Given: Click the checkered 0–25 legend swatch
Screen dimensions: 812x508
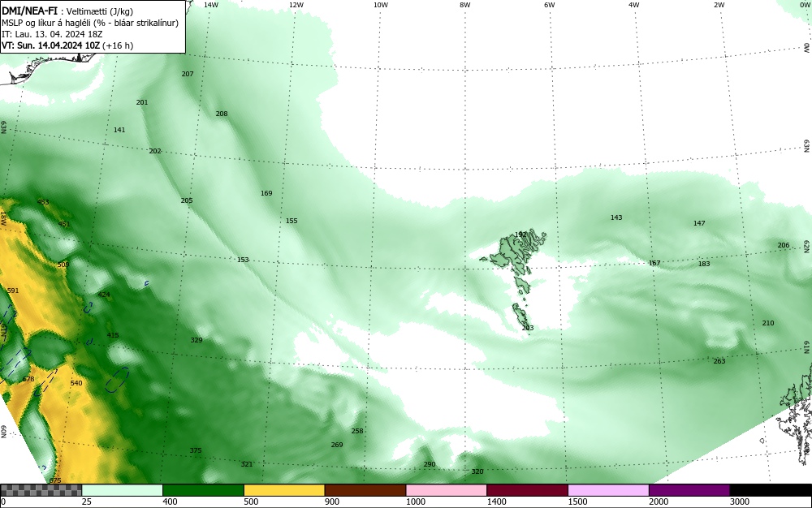Looking at the screenshot, I should coord(41,490).
